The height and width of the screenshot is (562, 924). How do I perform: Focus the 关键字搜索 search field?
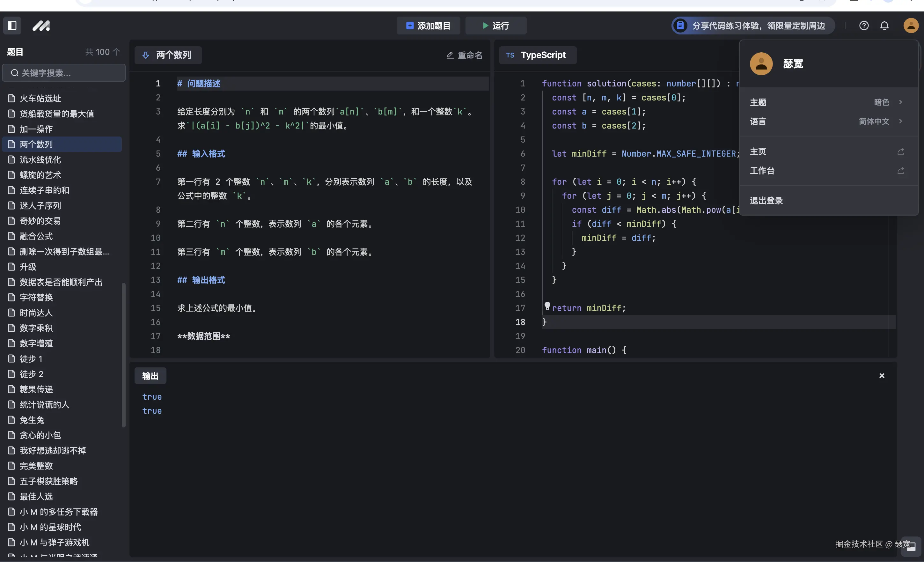pos(64,73)
